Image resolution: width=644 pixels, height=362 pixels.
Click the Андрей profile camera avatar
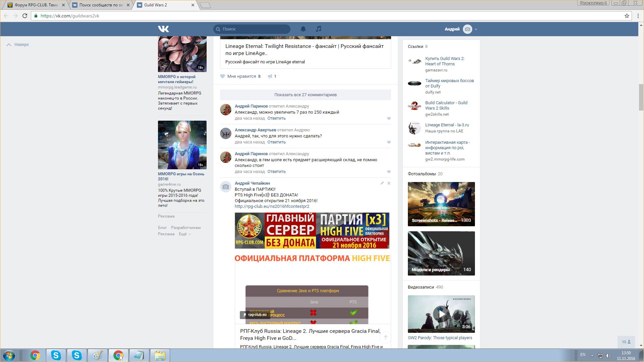click(x=467, y=29)
